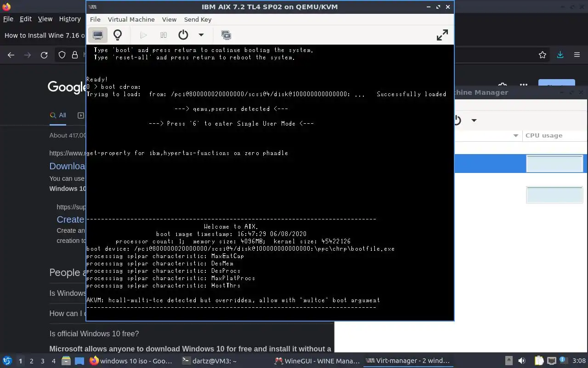This screenshot has height=368, width=588.
Task: Switch VM viewer to fullscreen
Action: [x=442, y=35]
